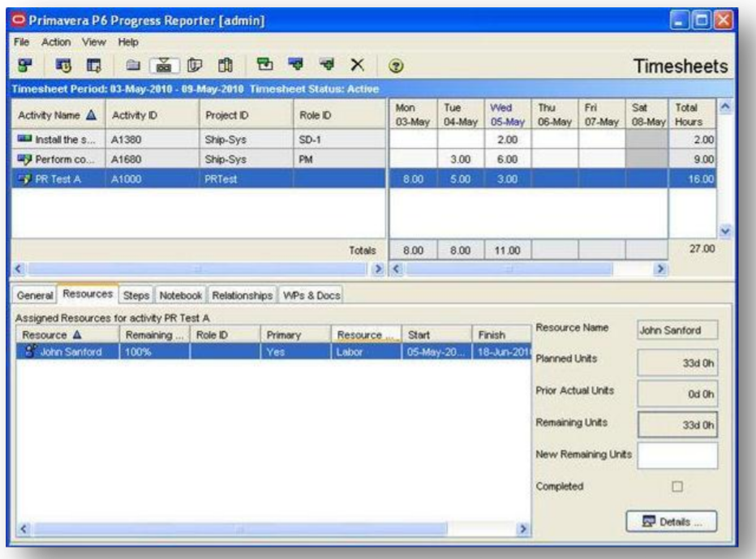Open the View menu
This screenshot has height=559, width=756.
[93, 42]
